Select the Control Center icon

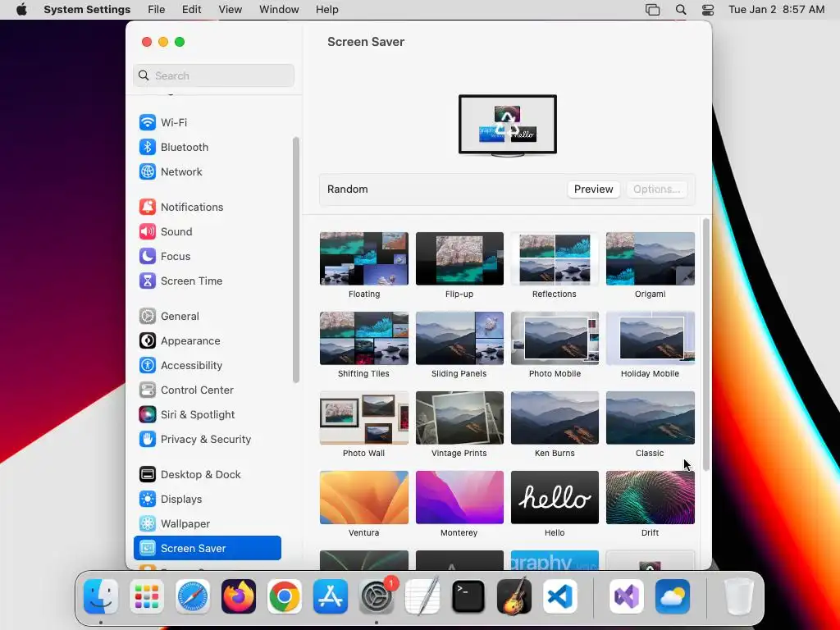148,390
